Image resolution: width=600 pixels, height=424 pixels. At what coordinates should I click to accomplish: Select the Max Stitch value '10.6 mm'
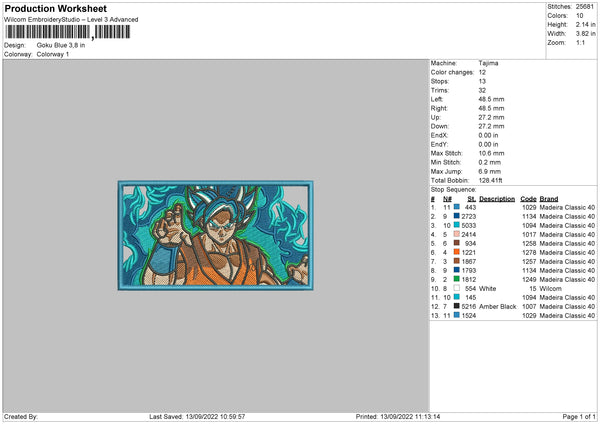pyautogui.click(x=491, y=153)
